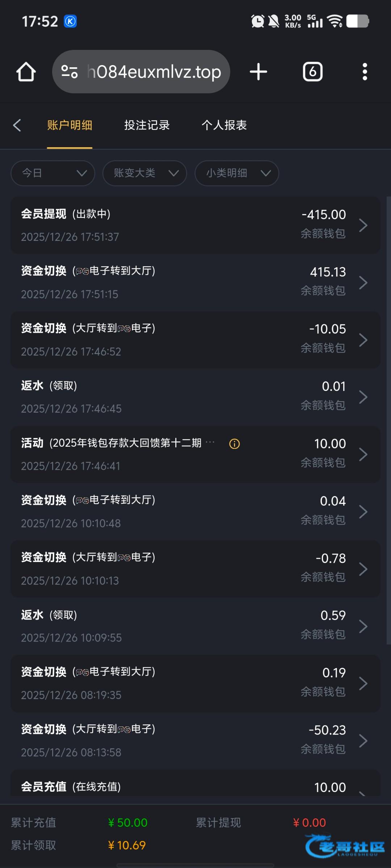
Task: Select the 账户明细 tab
Action: tap(70, 125)
